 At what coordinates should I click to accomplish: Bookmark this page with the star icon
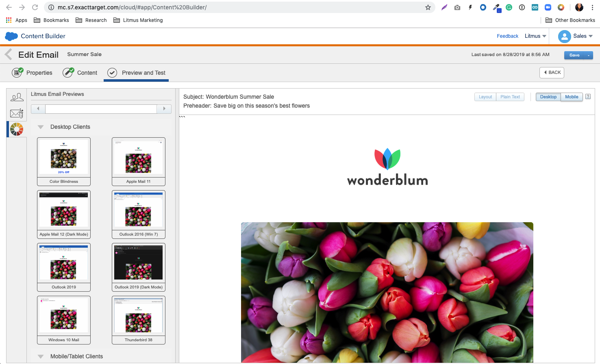pos(428,7)
